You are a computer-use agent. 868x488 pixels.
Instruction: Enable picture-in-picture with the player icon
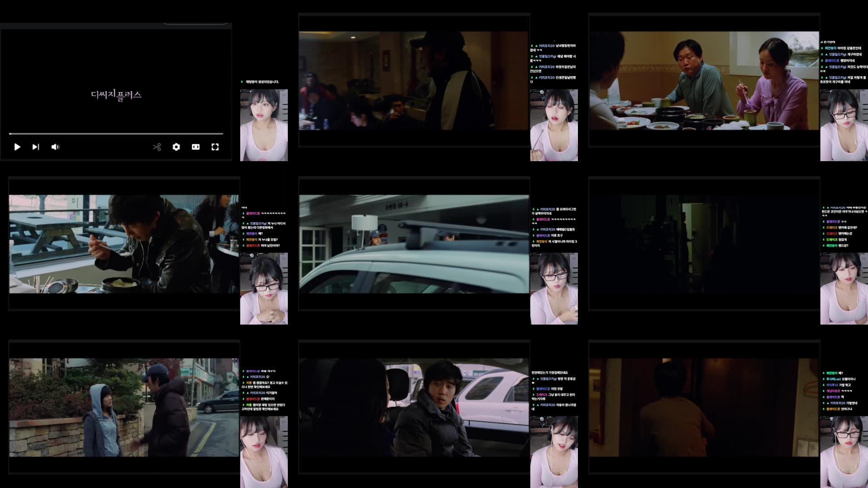[195, 147]
